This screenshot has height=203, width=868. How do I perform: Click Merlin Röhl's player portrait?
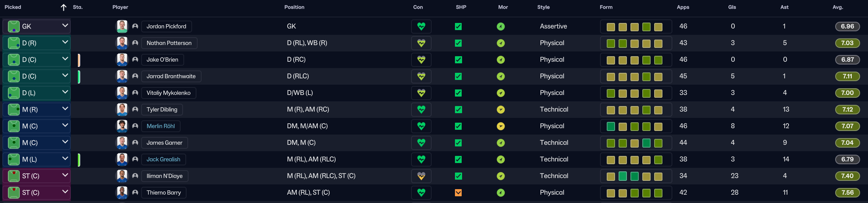coord(122,126)
